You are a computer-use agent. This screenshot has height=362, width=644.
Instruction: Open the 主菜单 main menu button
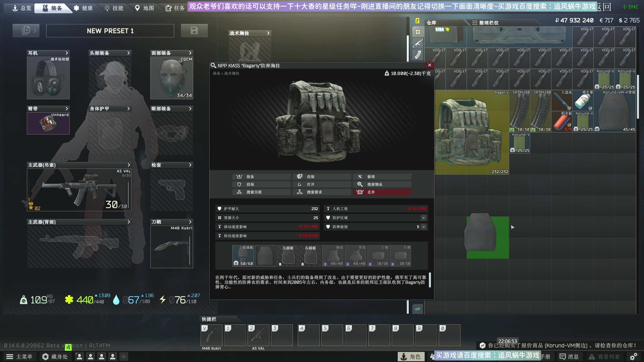coord(19,356)
